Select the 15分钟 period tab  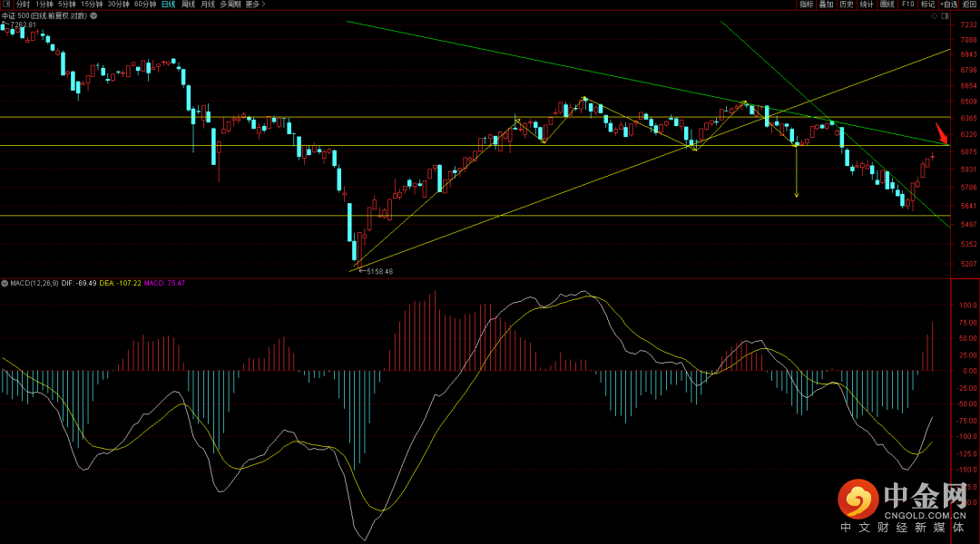(x=92, y=5)
